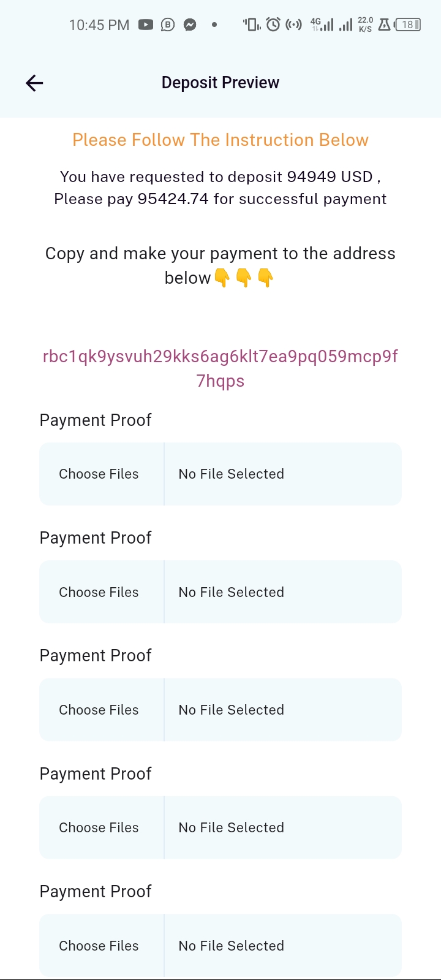
Task: Select first Payment Proof's No File Selected field
Action: click(x=283, y=474)
